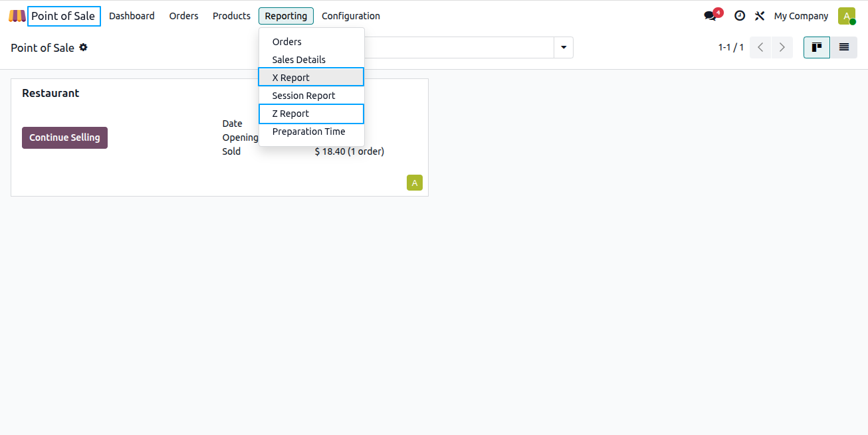868x435 pixels.
Task: Open the debug tools wrench icon
Action: coord(760,16)
